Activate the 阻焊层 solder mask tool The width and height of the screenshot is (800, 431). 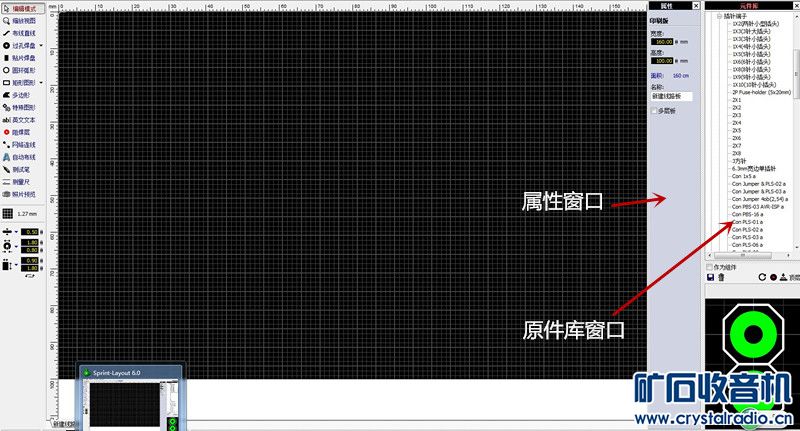click(x=18, y=132)
